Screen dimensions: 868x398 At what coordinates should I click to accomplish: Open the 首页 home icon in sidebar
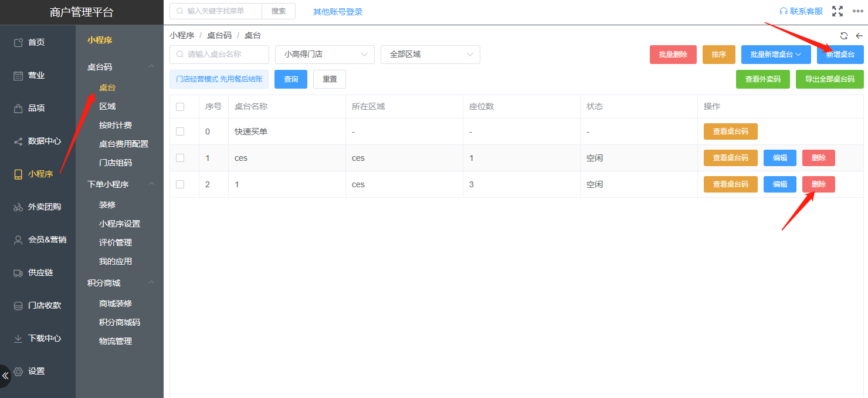tap(18, 42)
